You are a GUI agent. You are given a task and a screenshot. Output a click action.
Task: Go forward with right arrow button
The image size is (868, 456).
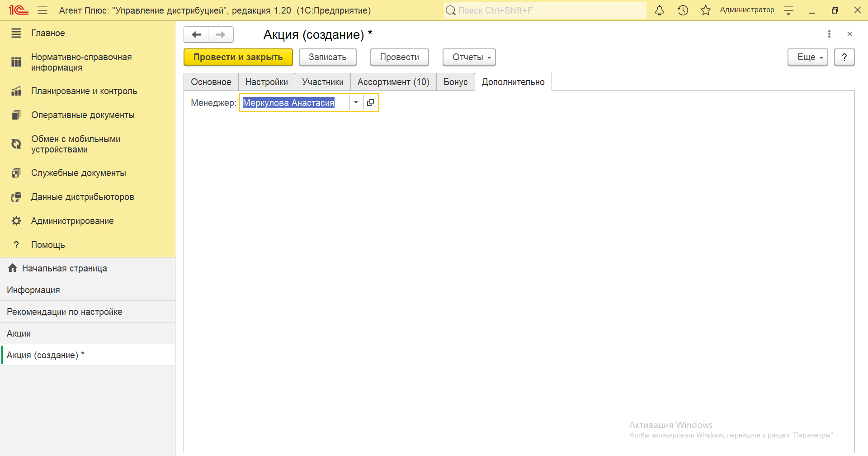coord(221,34)
